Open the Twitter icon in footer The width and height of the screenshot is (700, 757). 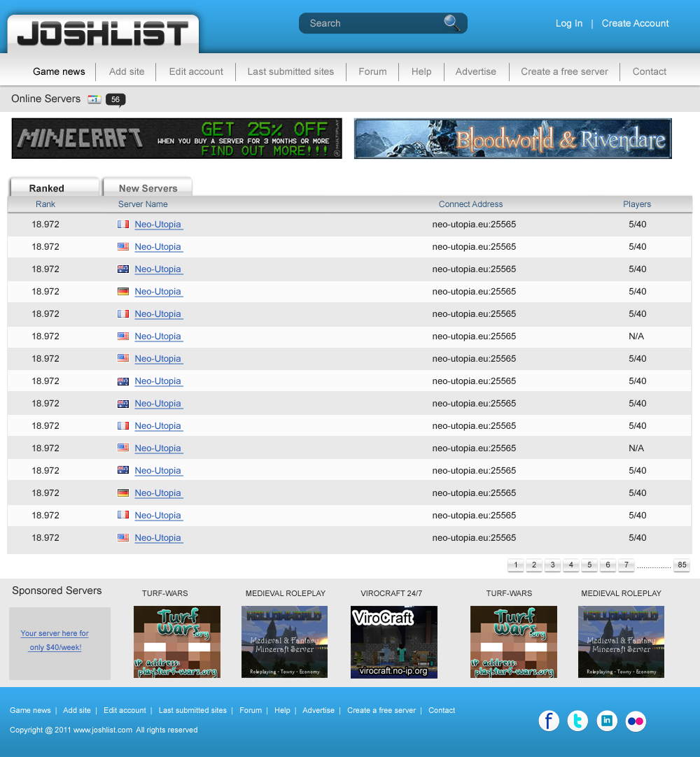pyautogui.click(x=577, y=721)
